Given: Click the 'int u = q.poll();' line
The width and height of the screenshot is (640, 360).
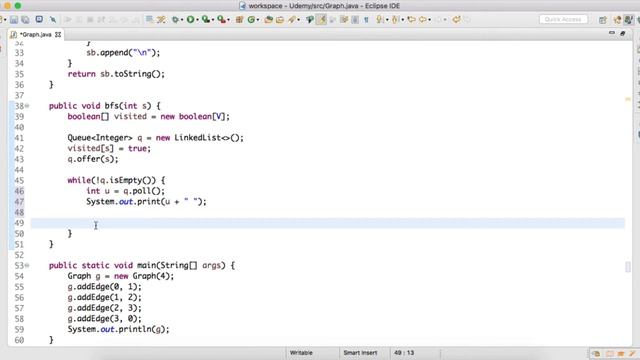Looking at the screenshot, I should tap(126, 191).
